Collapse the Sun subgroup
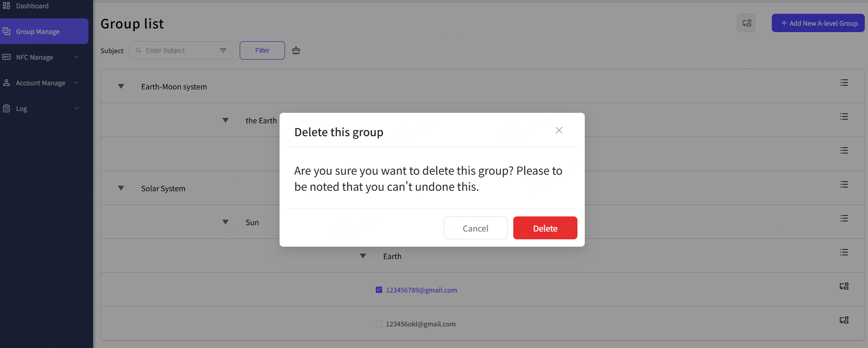 coord(225,222)
